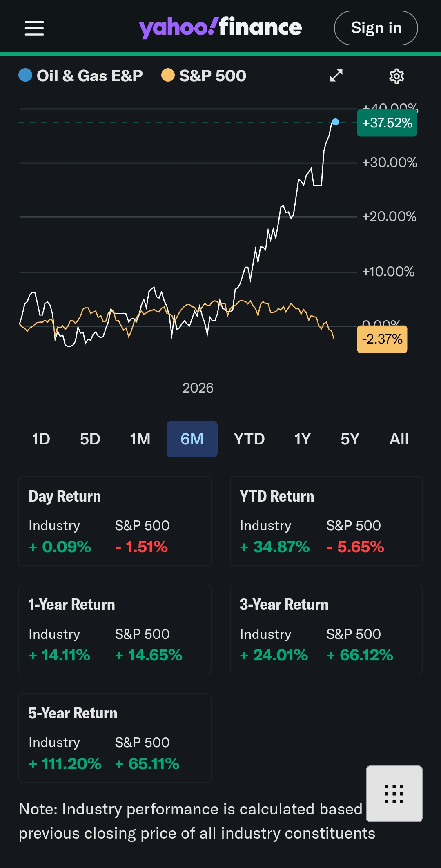Click the - 1.51% S&P 500 day return
This screenshot has height=868, width=441.
[x=141, y=547]
